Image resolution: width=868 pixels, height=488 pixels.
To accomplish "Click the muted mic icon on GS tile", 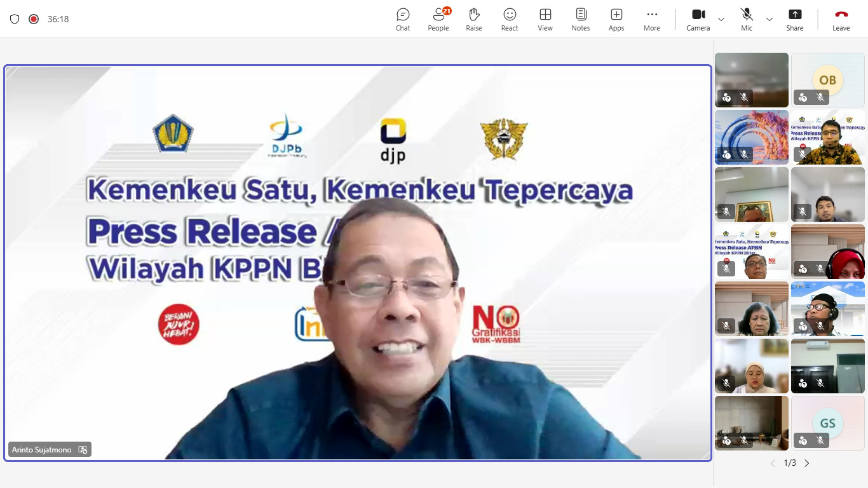I will tap(820, 440).
